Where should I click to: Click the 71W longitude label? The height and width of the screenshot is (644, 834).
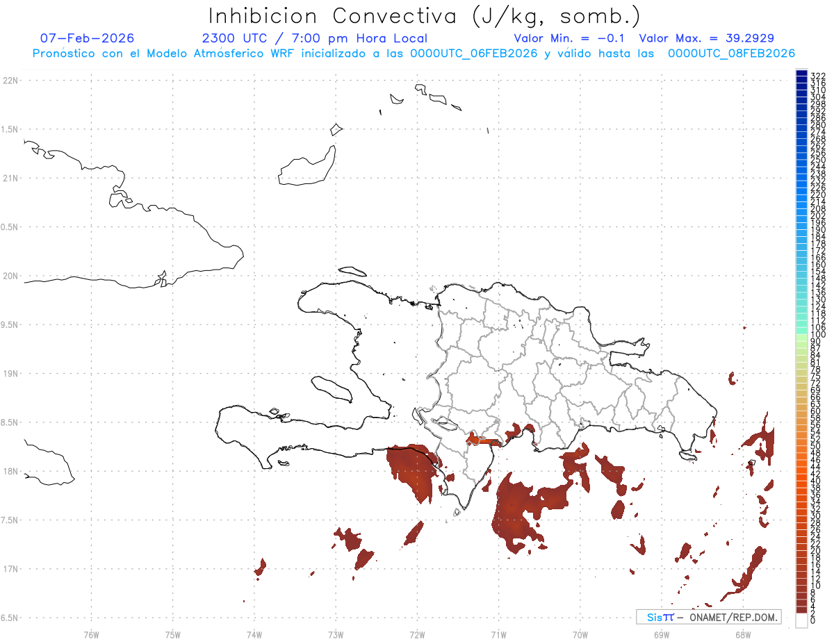coord(498,634)
